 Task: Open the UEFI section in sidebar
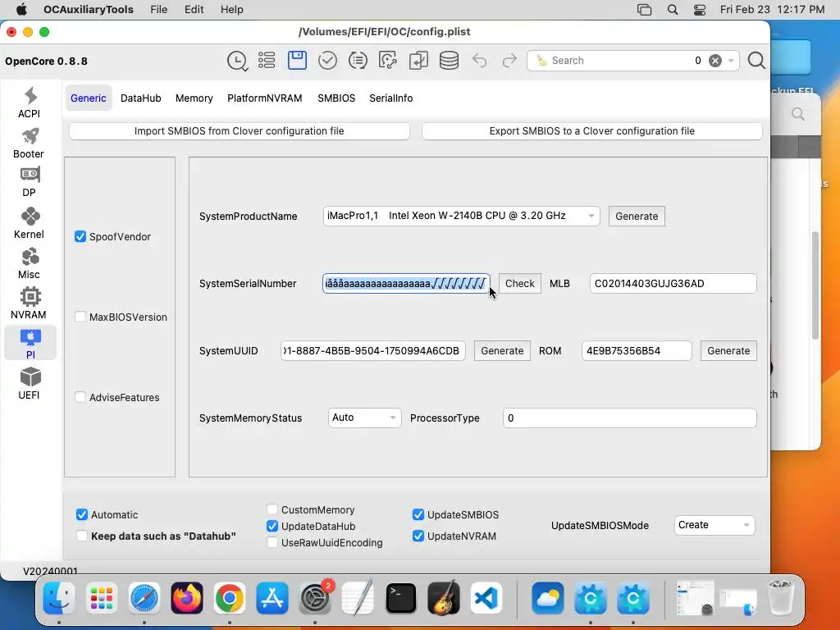30,384
